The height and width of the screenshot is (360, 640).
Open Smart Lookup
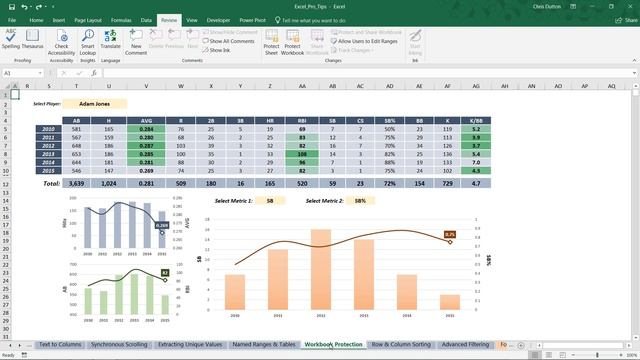click(87, 42)
